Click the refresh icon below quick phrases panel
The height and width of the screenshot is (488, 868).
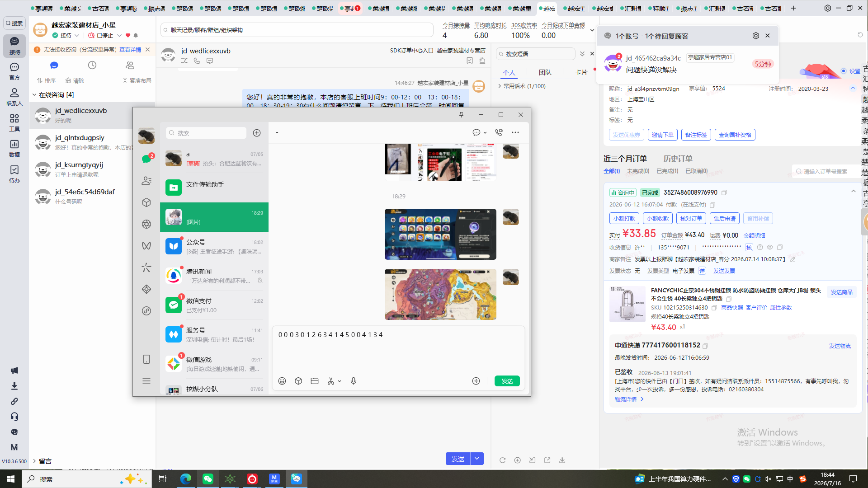pos(502,460)
